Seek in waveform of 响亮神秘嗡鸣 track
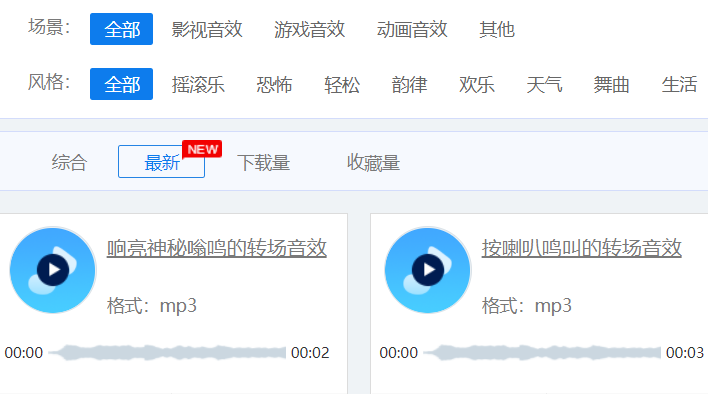The image size is (708, 394). coord(167,352)
